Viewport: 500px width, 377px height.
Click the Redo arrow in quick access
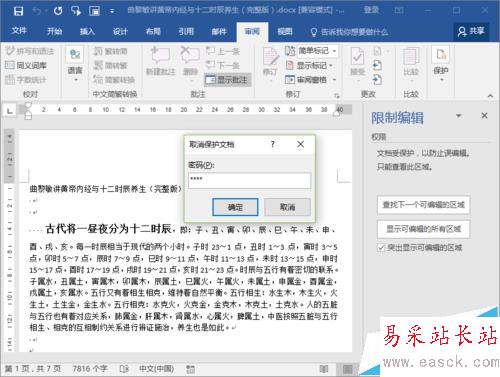58,11
